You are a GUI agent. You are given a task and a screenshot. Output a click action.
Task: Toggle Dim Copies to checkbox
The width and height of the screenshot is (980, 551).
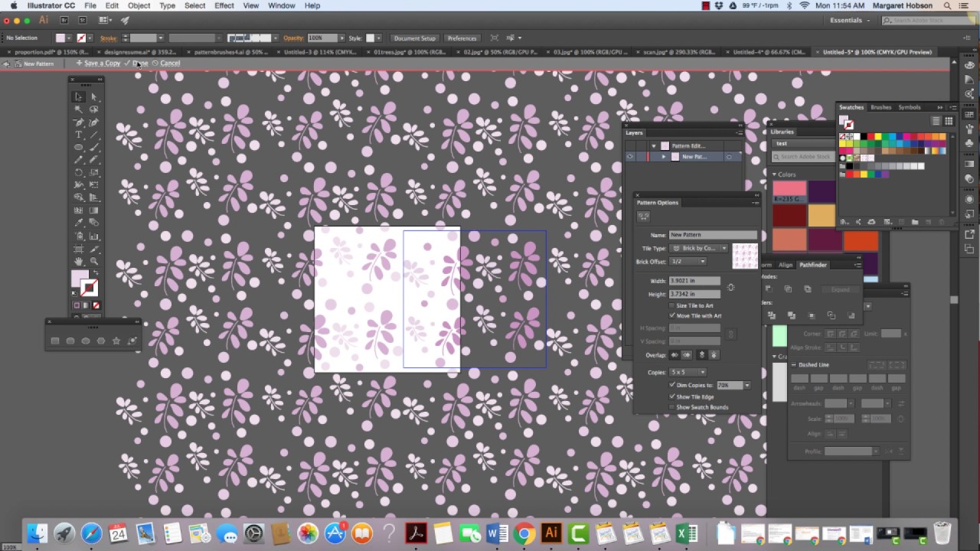(671, 385)
